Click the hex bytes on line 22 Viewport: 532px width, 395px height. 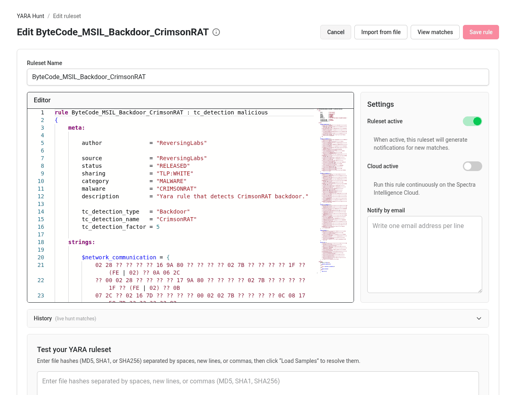[x=200, y=284]
